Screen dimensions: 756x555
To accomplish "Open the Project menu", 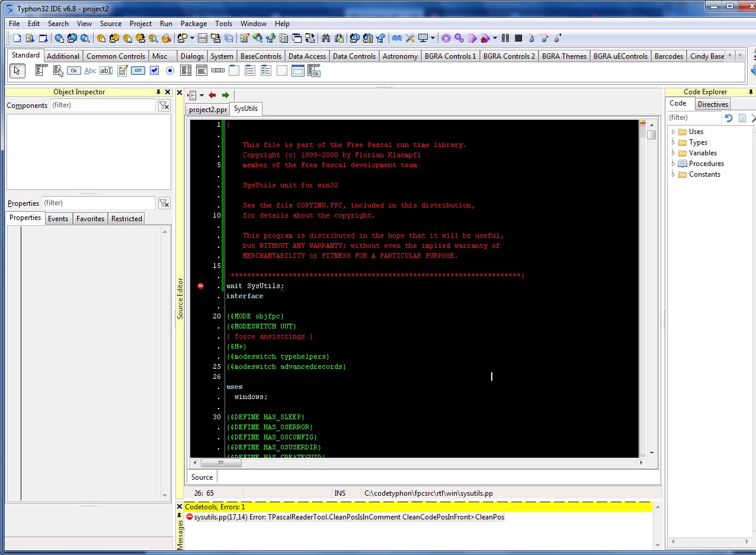I will 140,24.
